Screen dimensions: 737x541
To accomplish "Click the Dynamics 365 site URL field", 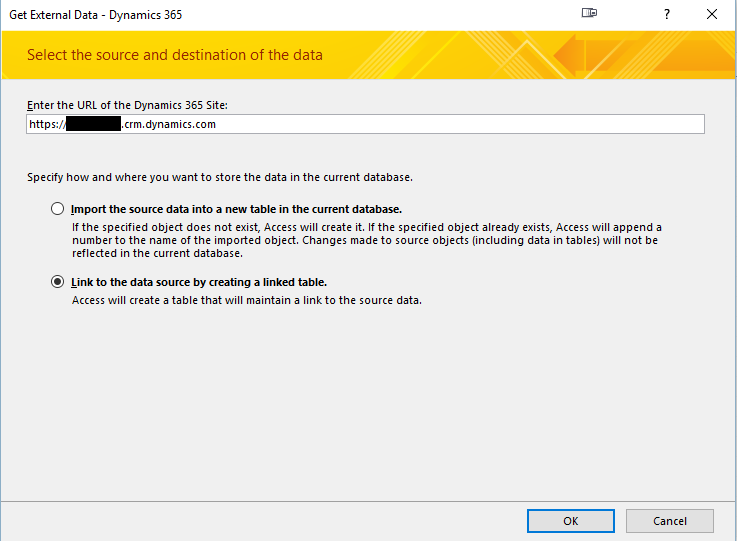I will [x=365, y=124].
